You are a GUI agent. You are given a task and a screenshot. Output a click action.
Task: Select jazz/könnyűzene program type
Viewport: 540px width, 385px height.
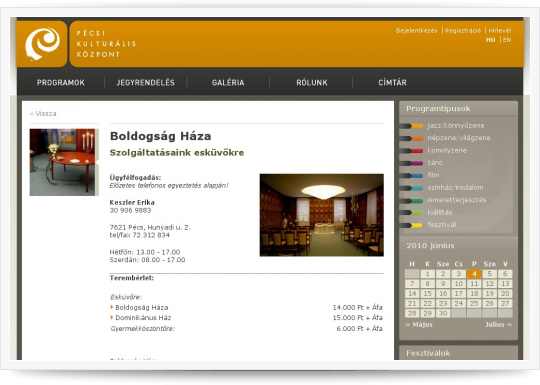[456, 126]
